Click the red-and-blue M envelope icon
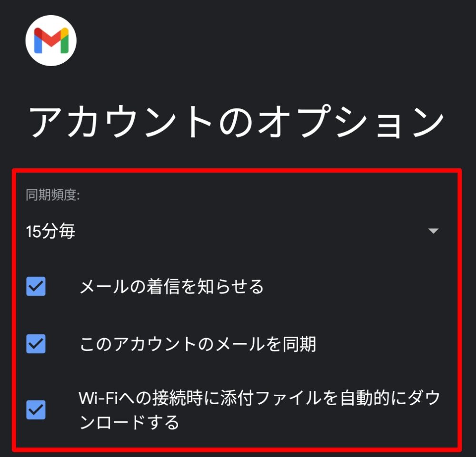Image resolution: width=476 pixels, height=457 pixels. [x=51, y=40]
